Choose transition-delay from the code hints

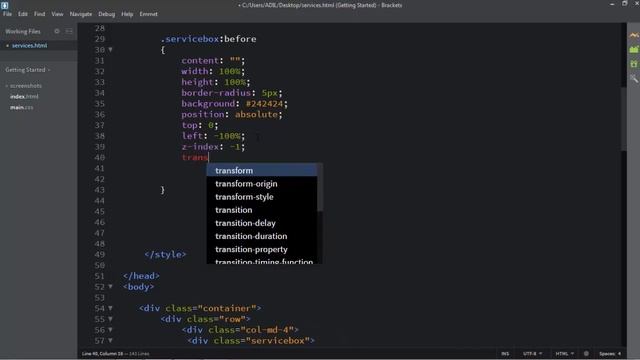click(262, 223)
